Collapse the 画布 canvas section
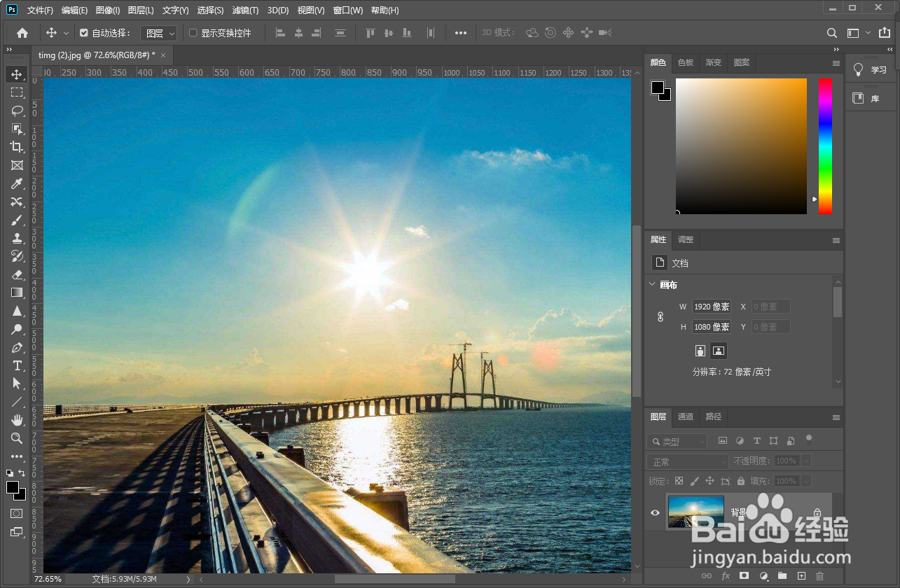This screenshot has width=900, height=588. 653,285
